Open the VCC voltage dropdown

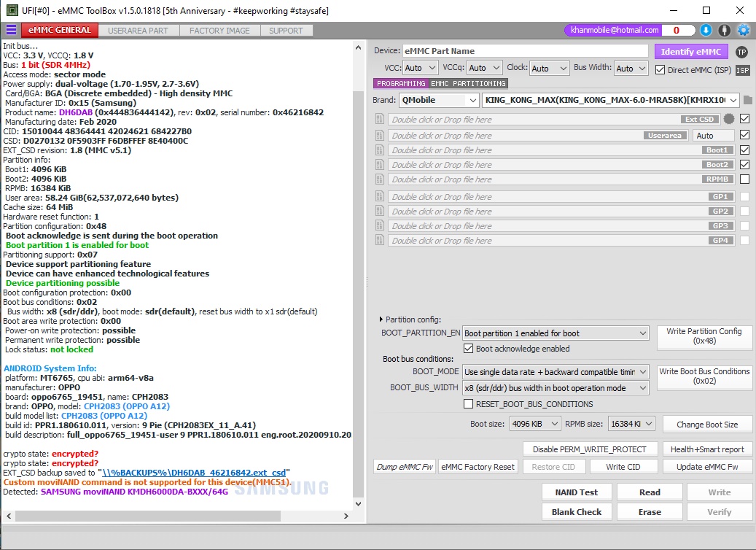[420, 68]
